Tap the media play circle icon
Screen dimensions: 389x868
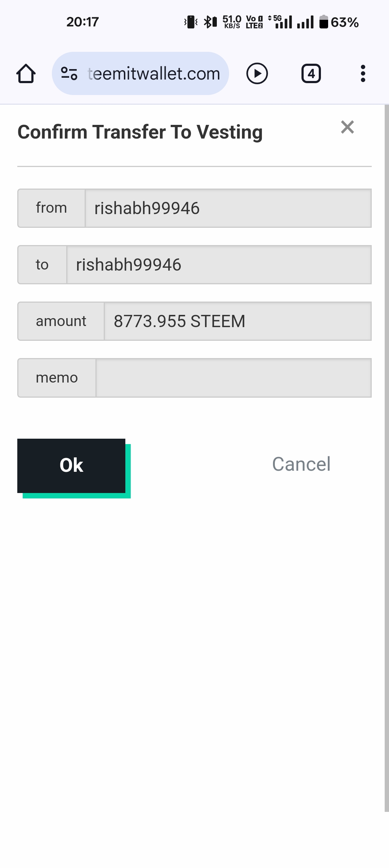tap(257, 73)
